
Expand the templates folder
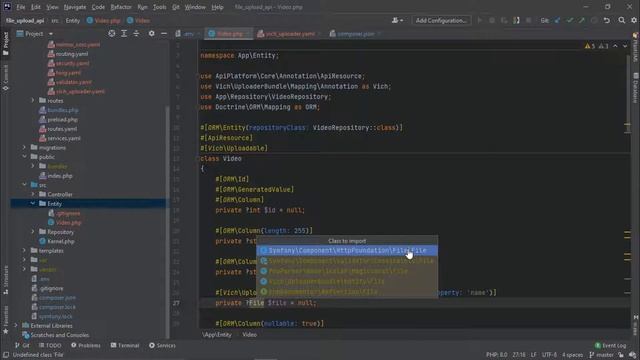click(24, 251)
